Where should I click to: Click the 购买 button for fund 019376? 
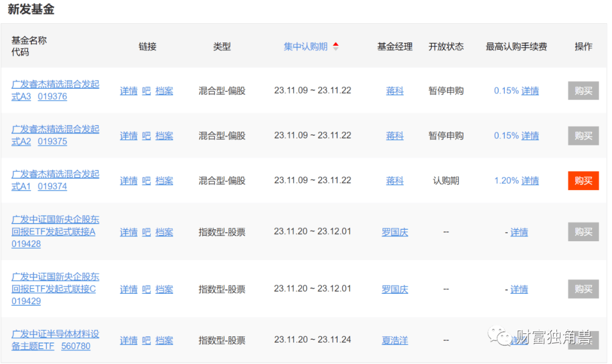[583, 91]
